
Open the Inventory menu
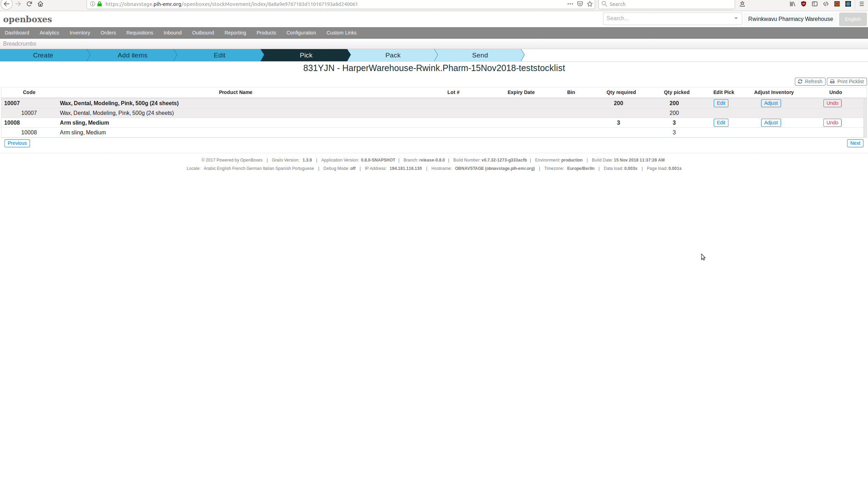80,33
